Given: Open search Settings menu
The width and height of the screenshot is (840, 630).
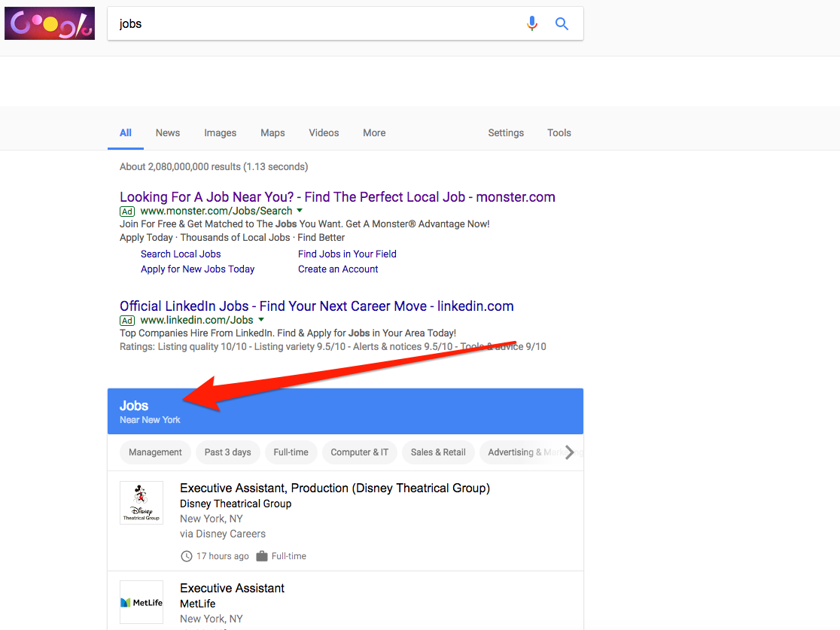Looking at the screenshot, I should click(506, 133).
